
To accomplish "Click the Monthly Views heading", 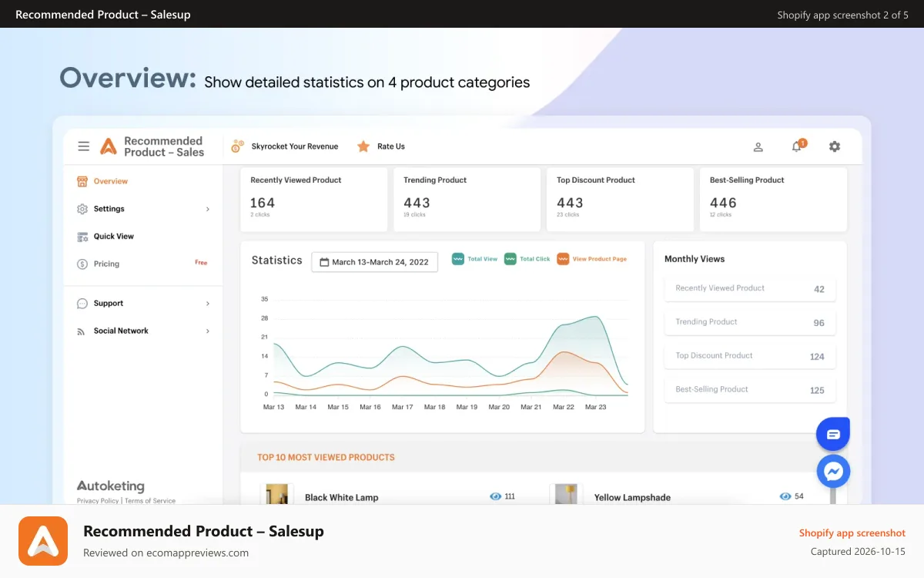I will coord(695,259).
